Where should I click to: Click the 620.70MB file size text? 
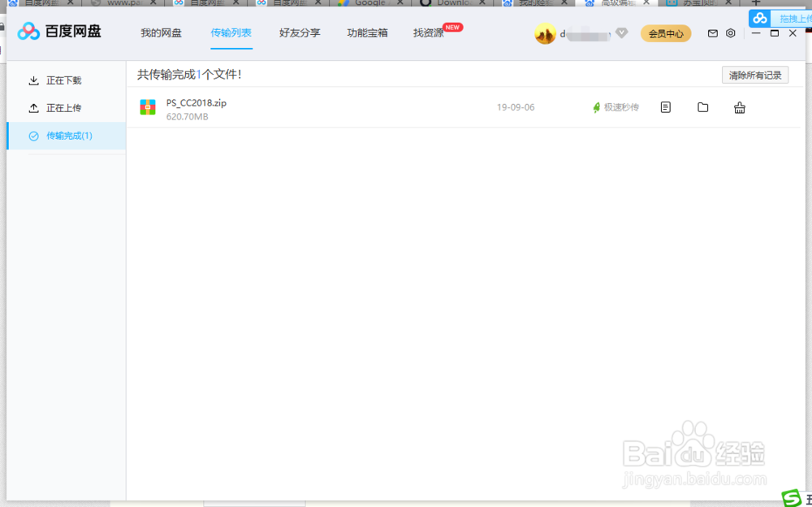(x=187, y=117)
